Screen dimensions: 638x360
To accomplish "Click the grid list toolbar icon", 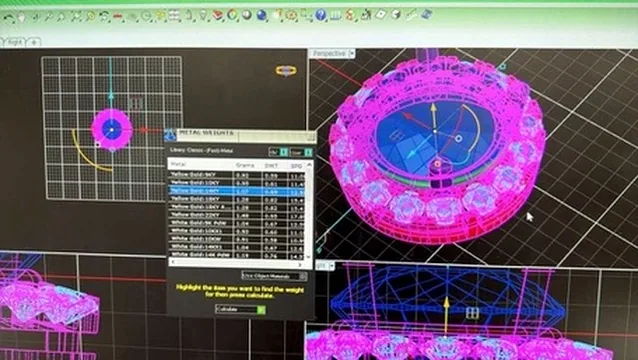I will tap(174, 15).
